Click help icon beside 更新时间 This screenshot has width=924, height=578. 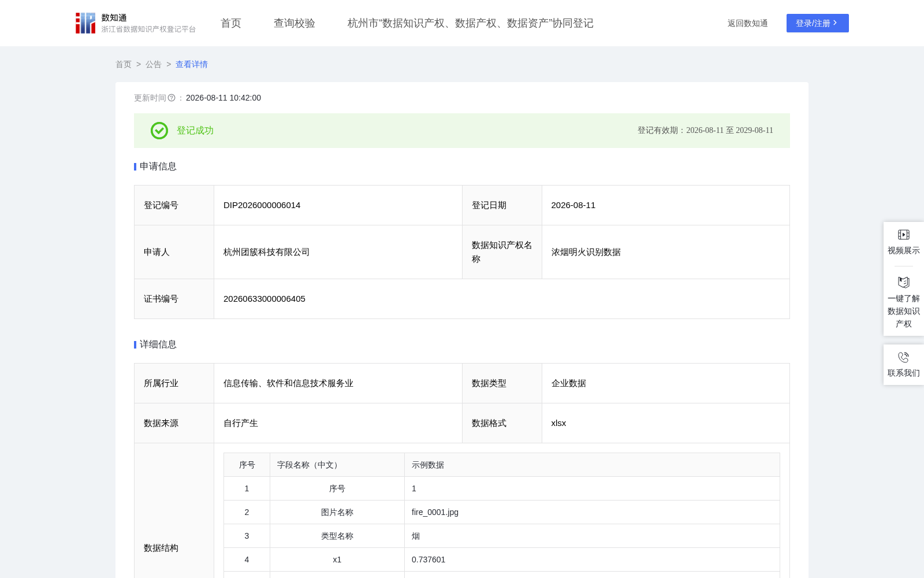pos(172,98)
